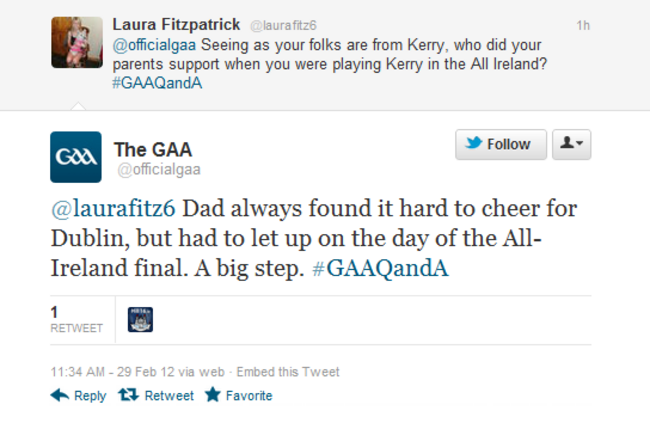This screenshot has width=650, height=423.
Task: Open the #GAAQandA hashtag in Laura's tweet
Action: (x=160, y=82)
